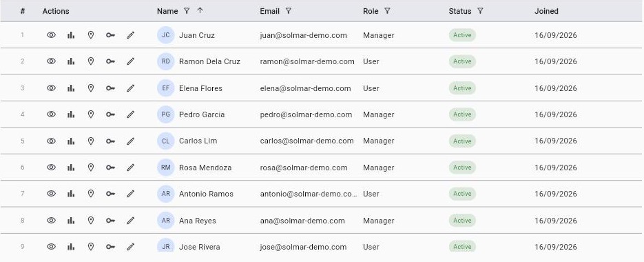Open statistics chart for Elena Flores
This screenshot has height=262, width=644.
pyautogui.click(x=71, y=88)
